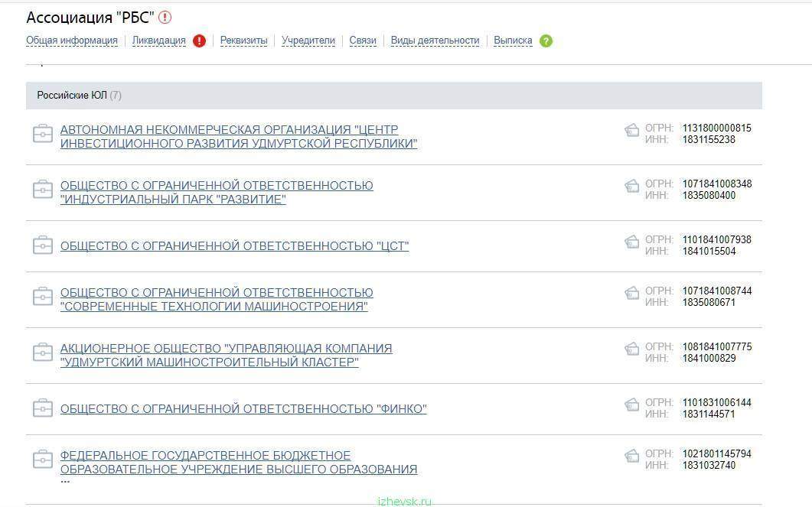Open the ООО "ЦСТ" company link
812x507 pixels.
pyautogui.click(x=235, y=246)
